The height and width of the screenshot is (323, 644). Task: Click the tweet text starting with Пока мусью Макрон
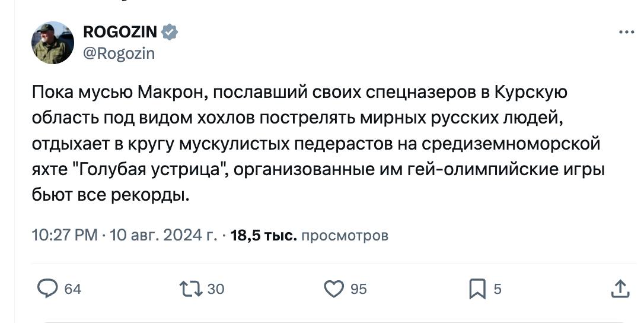click(318, 144)
